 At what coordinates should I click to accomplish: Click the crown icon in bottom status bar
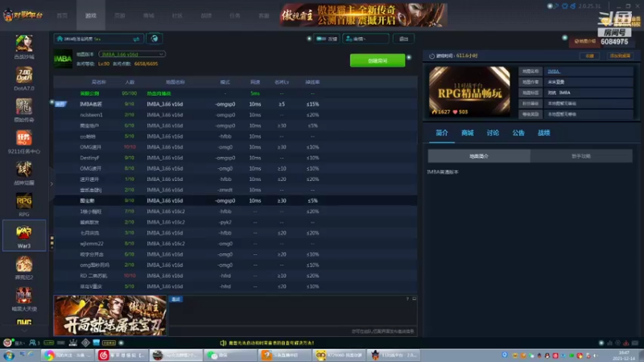(x=73, y=343)
